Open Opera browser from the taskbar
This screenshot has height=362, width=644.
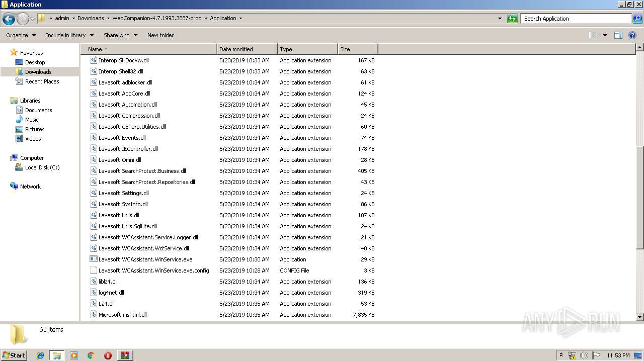[108, 355]
